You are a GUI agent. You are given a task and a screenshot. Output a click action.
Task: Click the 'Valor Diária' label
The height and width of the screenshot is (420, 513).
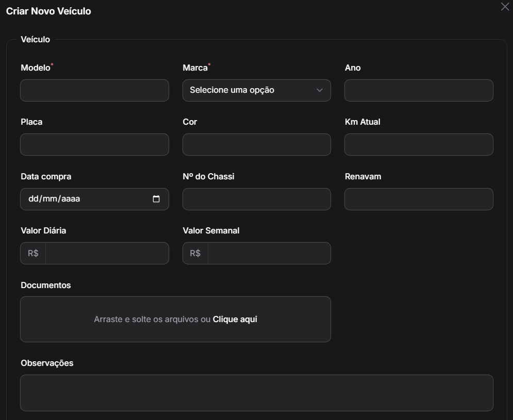[x=43, y=230]
